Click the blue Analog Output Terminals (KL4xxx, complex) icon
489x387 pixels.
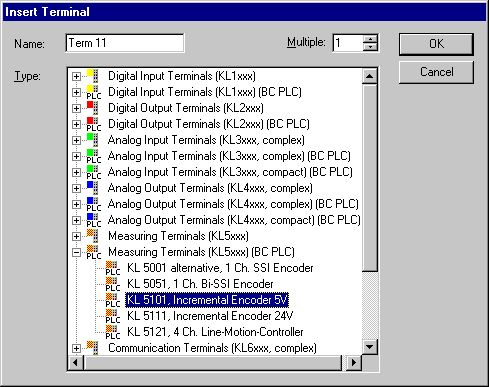point(93,188)
